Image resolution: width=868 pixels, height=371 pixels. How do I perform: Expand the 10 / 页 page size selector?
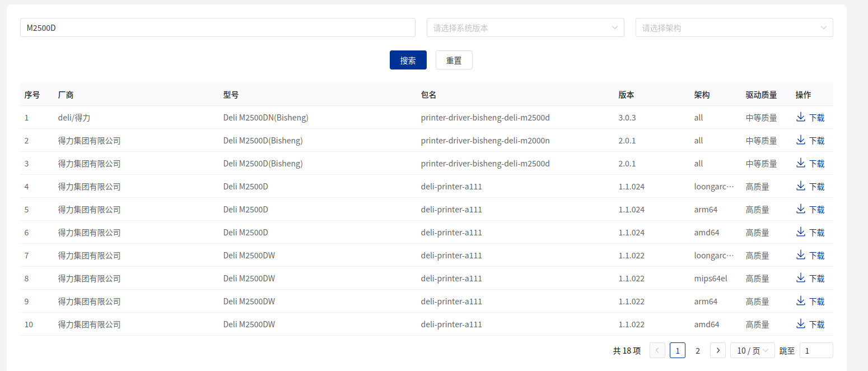tap(753, 350)
